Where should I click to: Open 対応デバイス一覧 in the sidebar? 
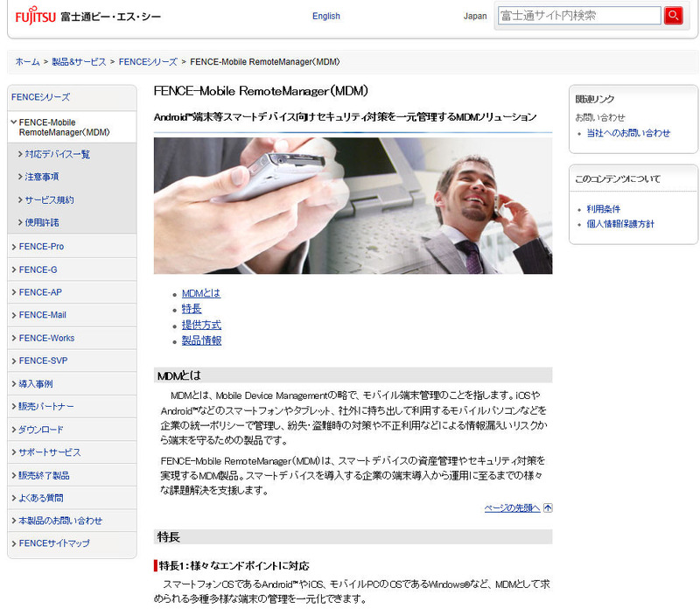tap(57, 155)
